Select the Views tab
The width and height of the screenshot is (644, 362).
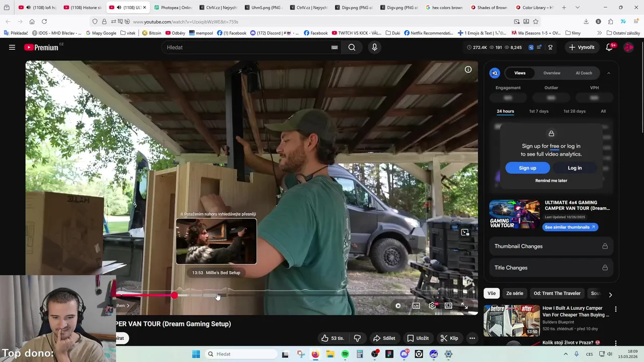pyautogui.click(x=520, y=73)
